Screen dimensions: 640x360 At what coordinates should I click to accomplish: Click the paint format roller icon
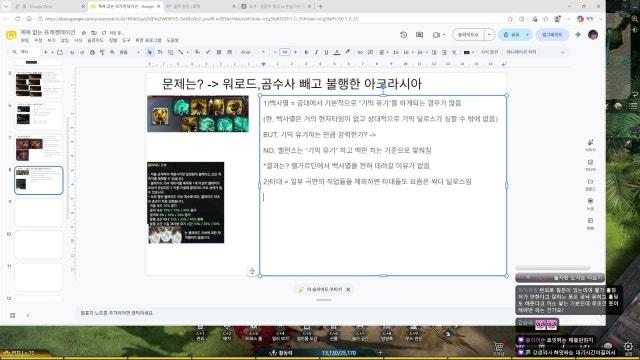pos(102,52)
